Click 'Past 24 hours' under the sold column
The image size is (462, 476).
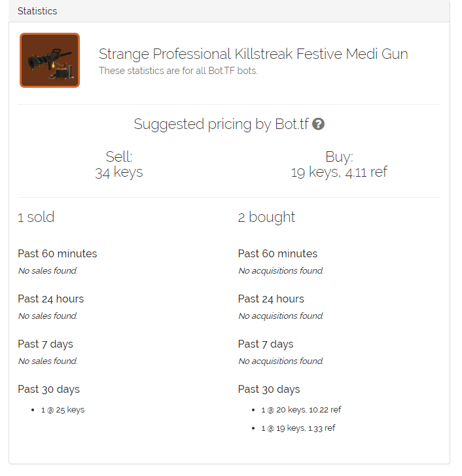50,299
